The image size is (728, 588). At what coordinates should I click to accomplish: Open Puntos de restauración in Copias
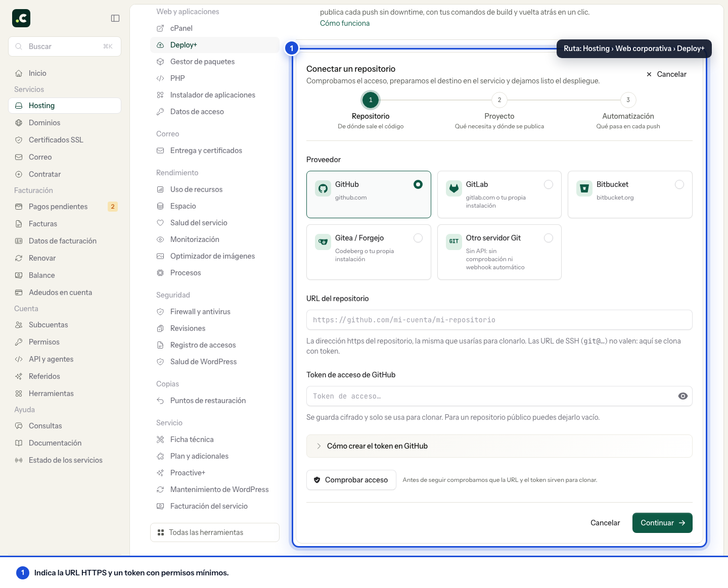tap(215, 401)
